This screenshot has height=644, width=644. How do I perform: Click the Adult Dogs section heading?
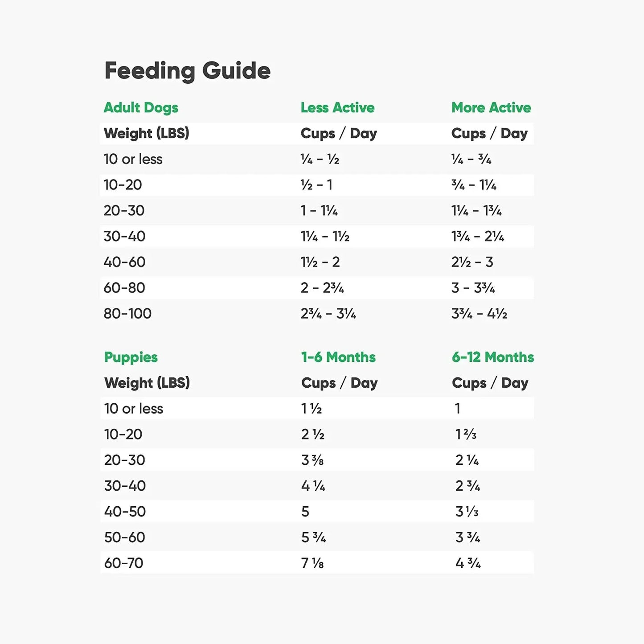[141, 108]
